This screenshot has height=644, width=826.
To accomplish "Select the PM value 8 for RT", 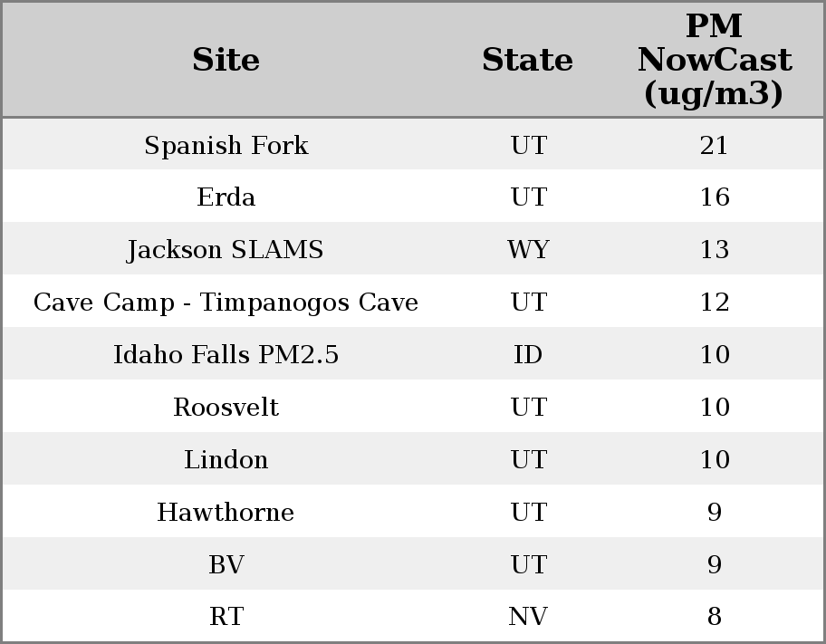I will 714,617.
